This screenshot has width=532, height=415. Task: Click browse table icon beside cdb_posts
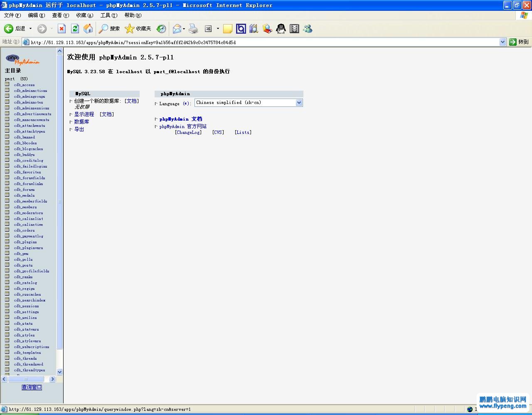click(7, 265)
